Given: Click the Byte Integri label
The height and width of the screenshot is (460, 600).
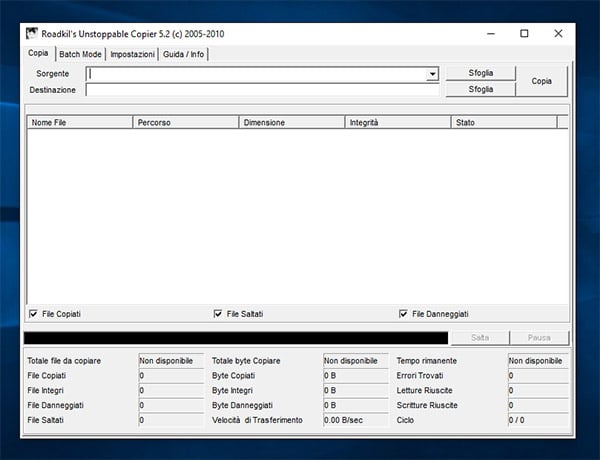Looking at the screenshot, I should pos(232,390).
